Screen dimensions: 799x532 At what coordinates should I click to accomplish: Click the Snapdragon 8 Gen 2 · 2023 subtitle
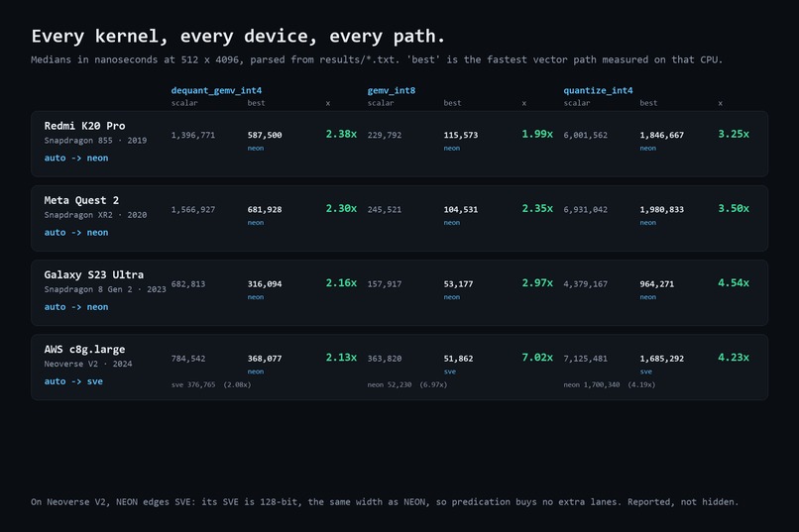(x=105, y=289)
